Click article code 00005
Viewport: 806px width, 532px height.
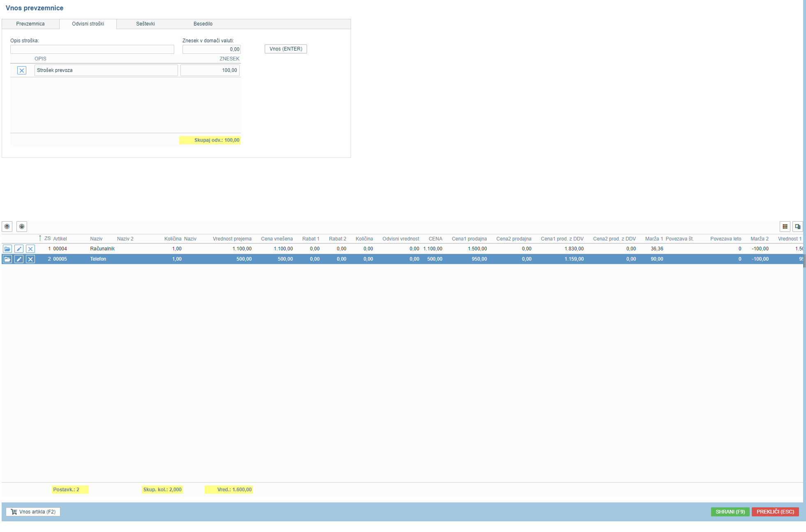tap(60, 259)
